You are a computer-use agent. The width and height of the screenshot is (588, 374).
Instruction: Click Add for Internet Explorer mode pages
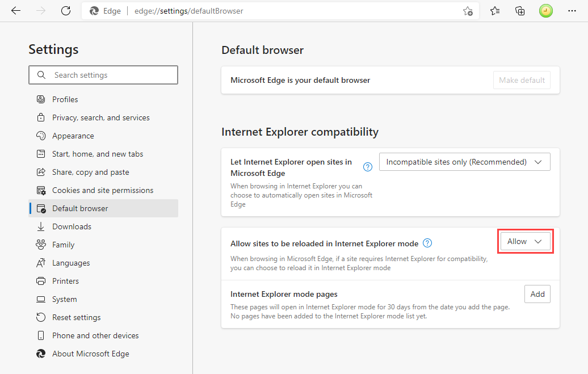click(x=537, y=294)
